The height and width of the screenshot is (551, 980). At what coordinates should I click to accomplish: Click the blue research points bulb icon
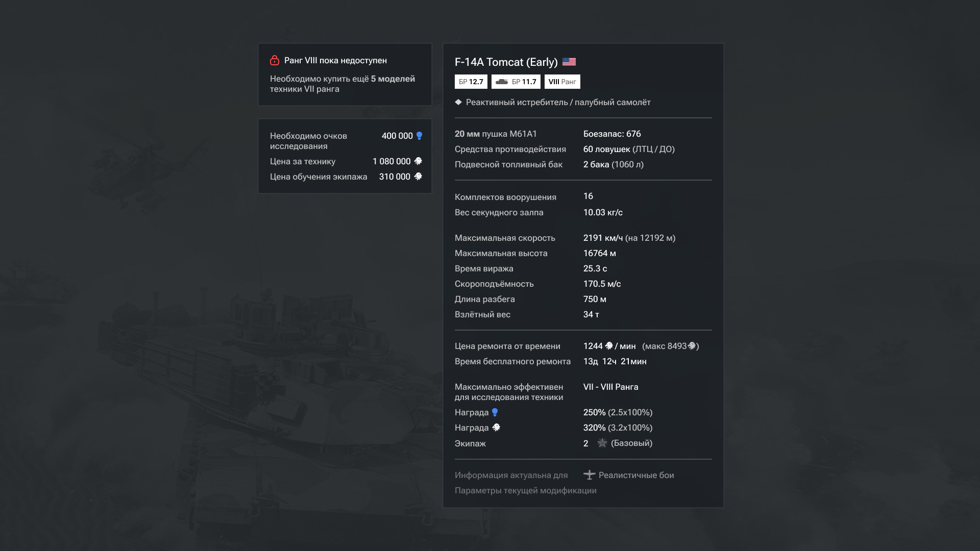pos(419,136)
